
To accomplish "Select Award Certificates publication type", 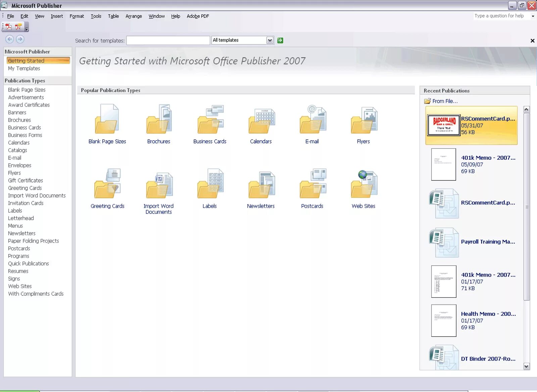I will pyautogui.click(x=29, y=105).
